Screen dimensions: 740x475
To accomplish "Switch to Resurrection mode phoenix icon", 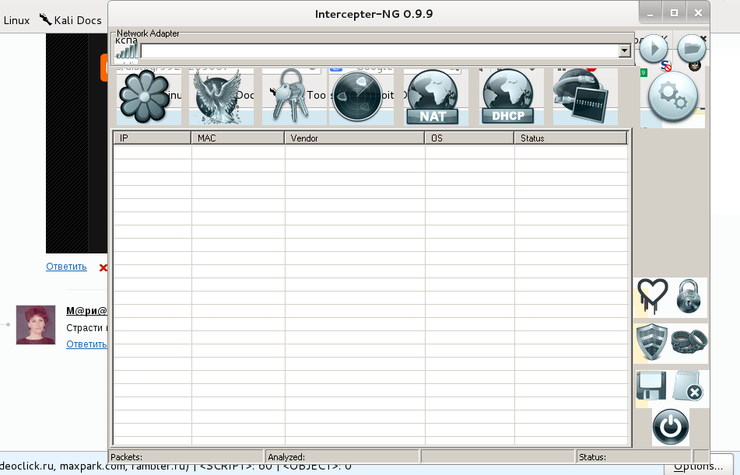I will tap(222, 97).
